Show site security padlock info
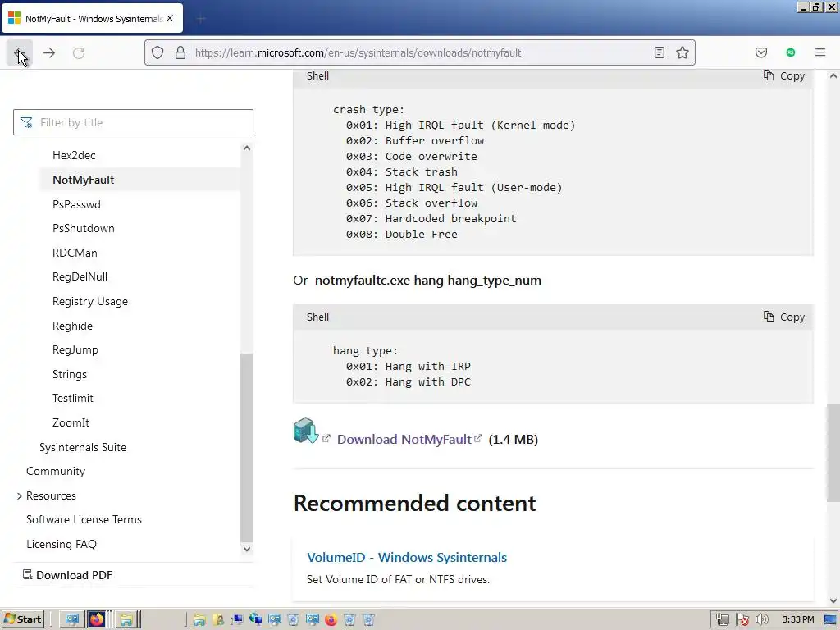The image size is (840, 630). 180,52
